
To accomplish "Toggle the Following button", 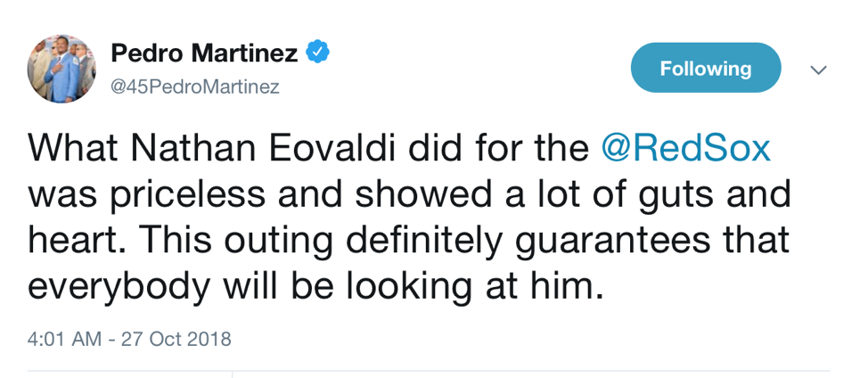I will click(705, 68).
